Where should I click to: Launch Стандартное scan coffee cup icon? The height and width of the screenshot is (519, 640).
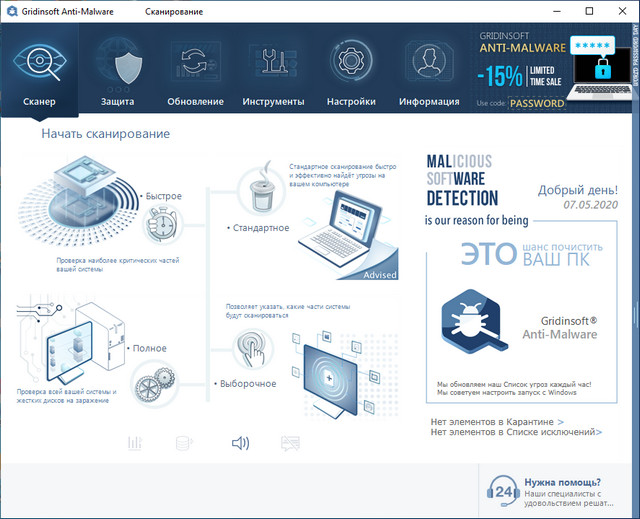260,191
